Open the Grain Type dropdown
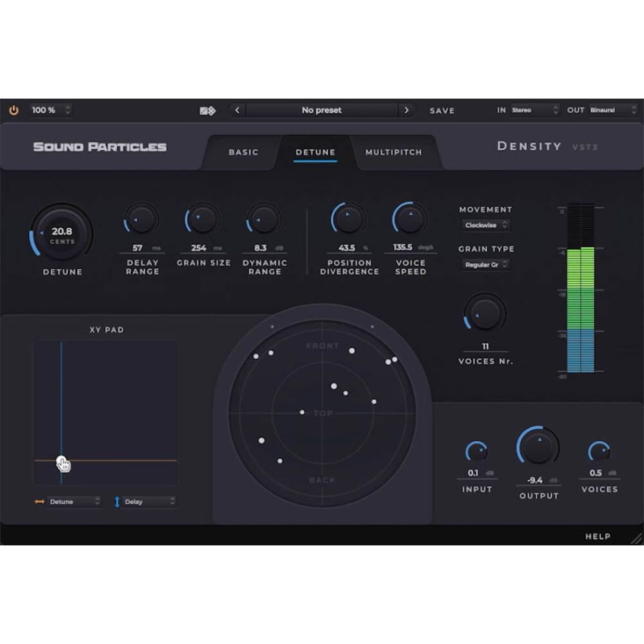The width and height of the screenshot is (644, 644). click(485, 264)
